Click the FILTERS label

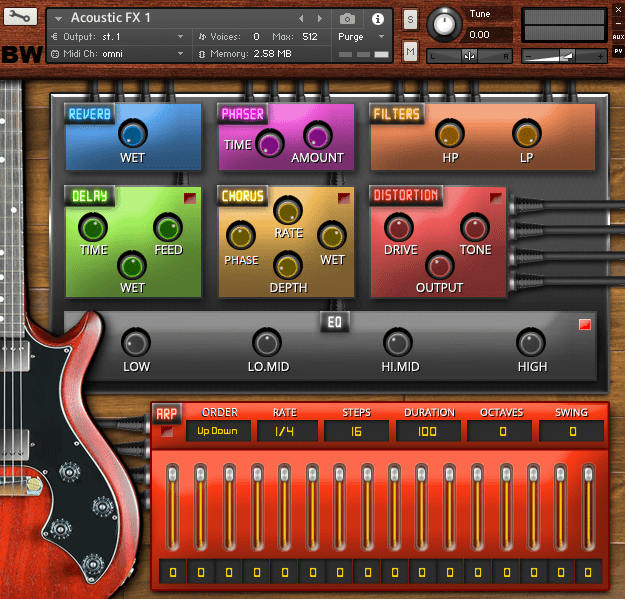397,114
